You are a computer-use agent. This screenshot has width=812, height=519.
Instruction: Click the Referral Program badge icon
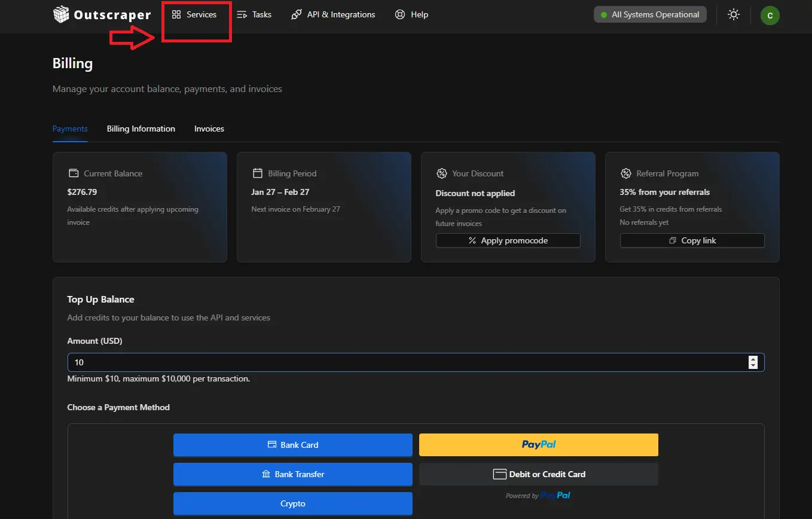tap(626, 173)
